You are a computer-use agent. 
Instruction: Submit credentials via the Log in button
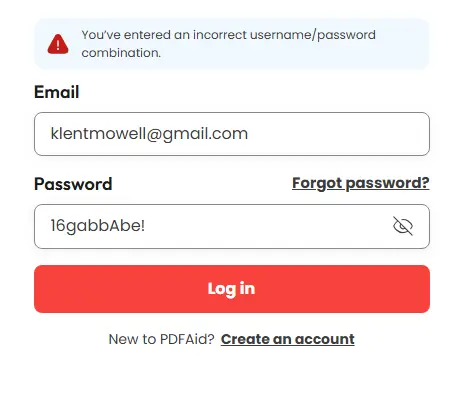[232, 289]
